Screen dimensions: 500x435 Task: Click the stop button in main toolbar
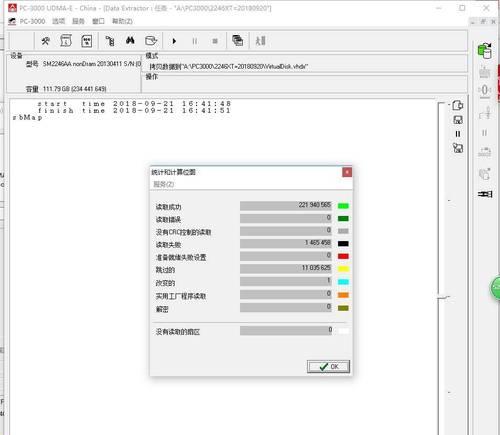coord(215,41)
